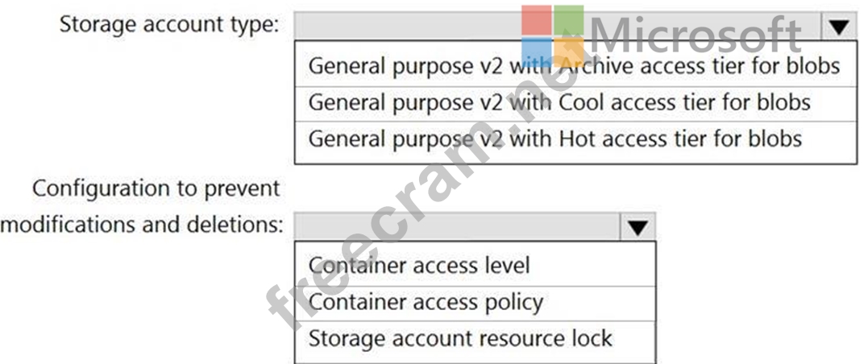Click the modifications and deletions label
The width and height of the screenshot is (868, 364).
point(142,225)
